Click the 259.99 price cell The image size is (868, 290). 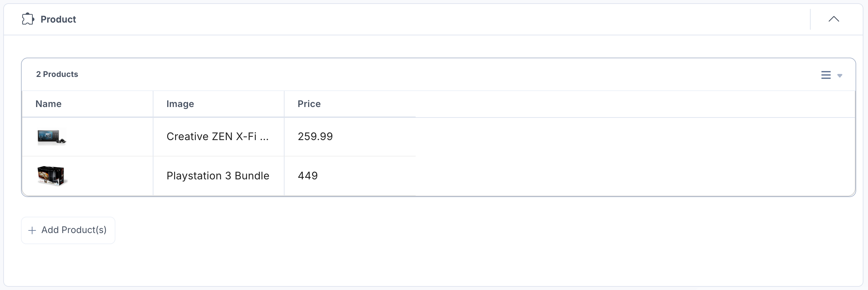[x=315, y=136]
